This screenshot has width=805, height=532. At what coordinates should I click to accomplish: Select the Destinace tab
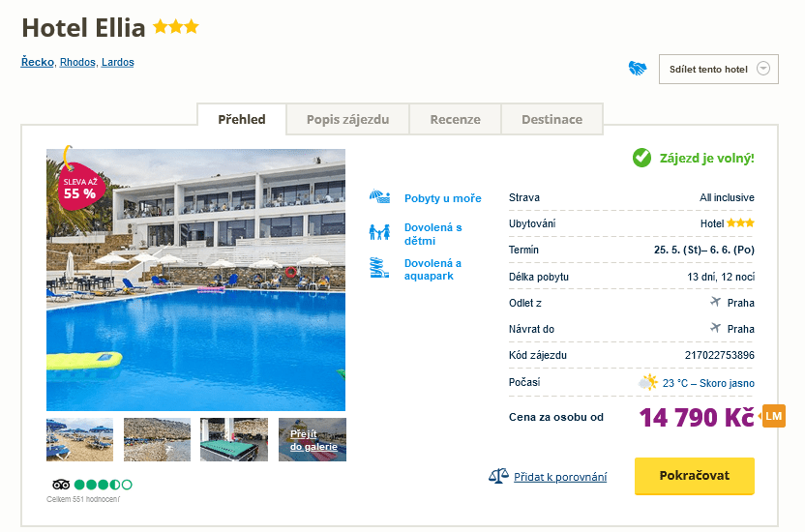point(552,120)
